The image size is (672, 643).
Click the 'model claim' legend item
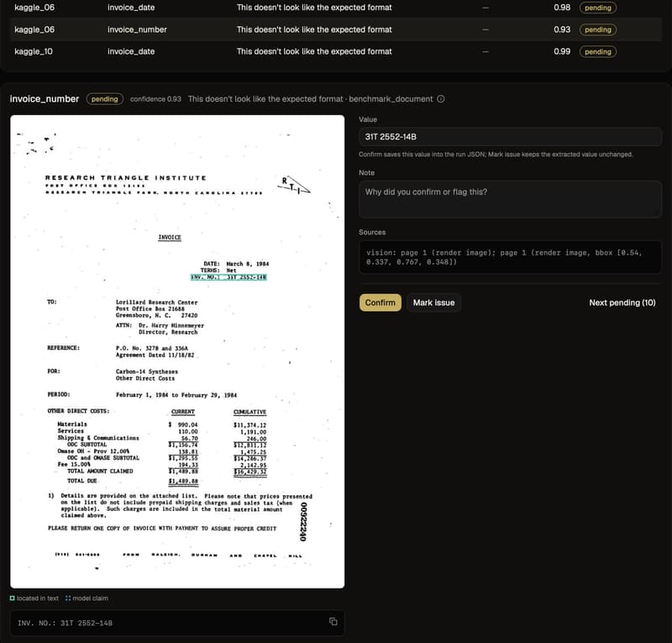87,598
